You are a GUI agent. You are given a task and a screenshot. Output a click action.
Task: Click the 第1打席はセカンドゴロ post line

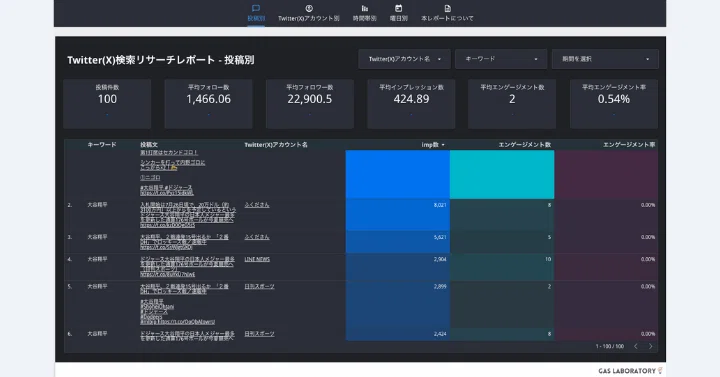(169, 152)
